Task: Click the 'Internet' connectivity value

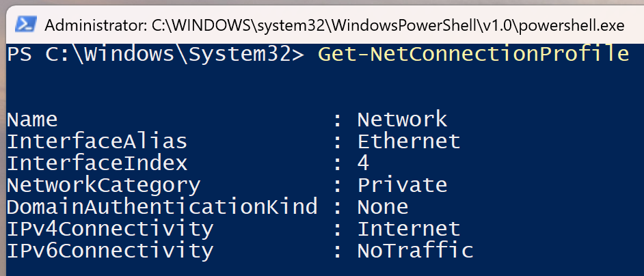Action: (x=409, y=229)
